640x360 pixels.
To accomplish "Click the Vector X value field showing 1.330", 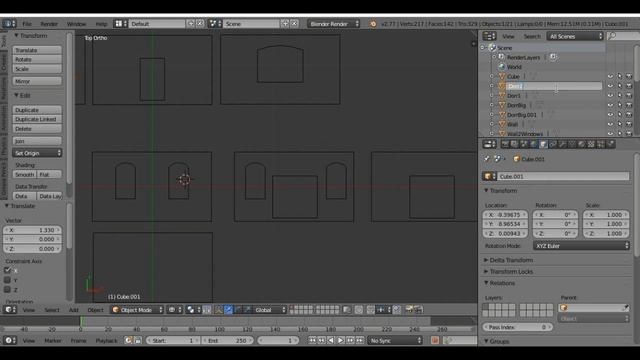I will [x=33, y=230].
